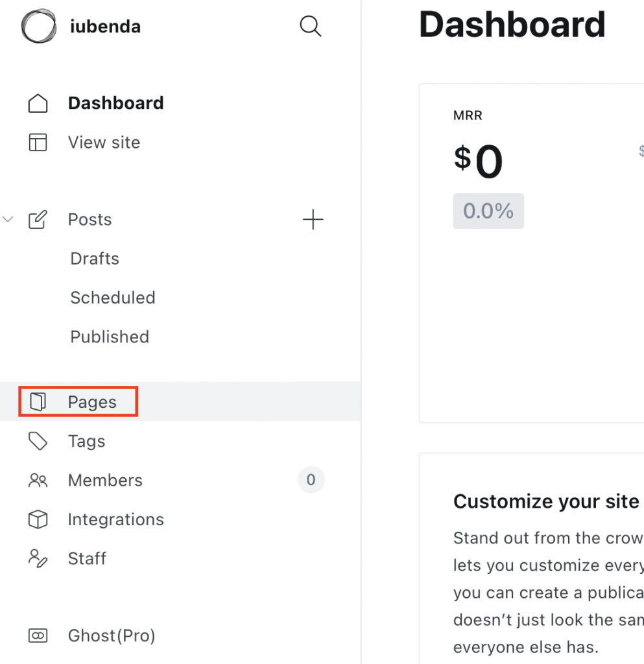Click the Posts pencil icon
This screenshot has height=664, width=644.
tap(38, 219)
